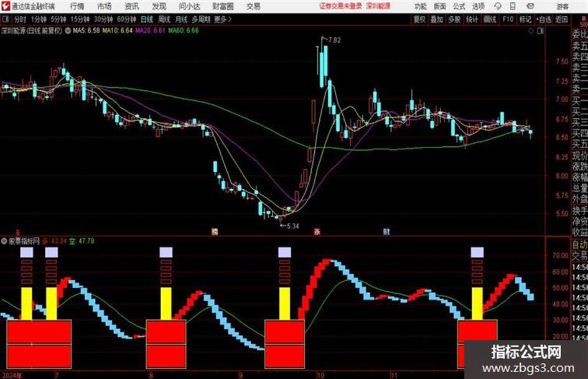Click the mobile phone icon

(513, 6)
